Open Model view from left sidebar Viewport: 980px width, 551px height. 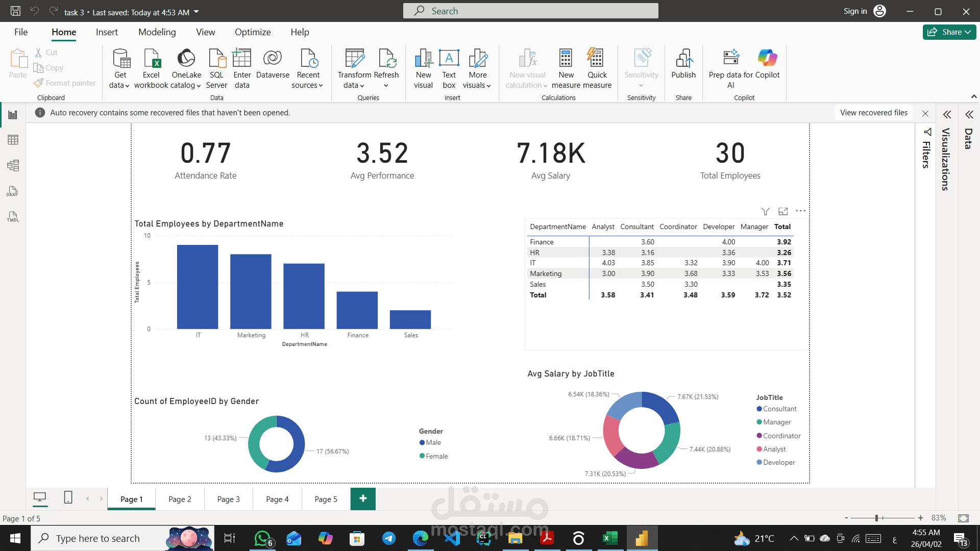[13, 165]
